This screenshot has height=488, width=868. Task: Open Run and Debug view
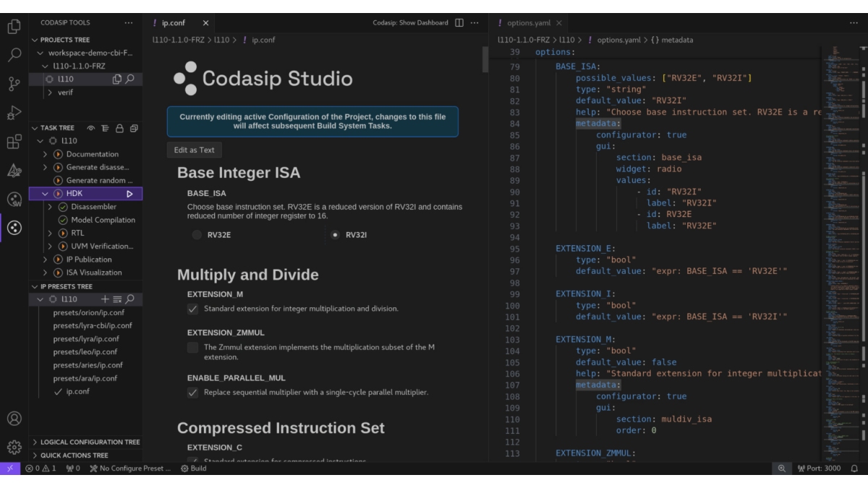tap(14, 113)
